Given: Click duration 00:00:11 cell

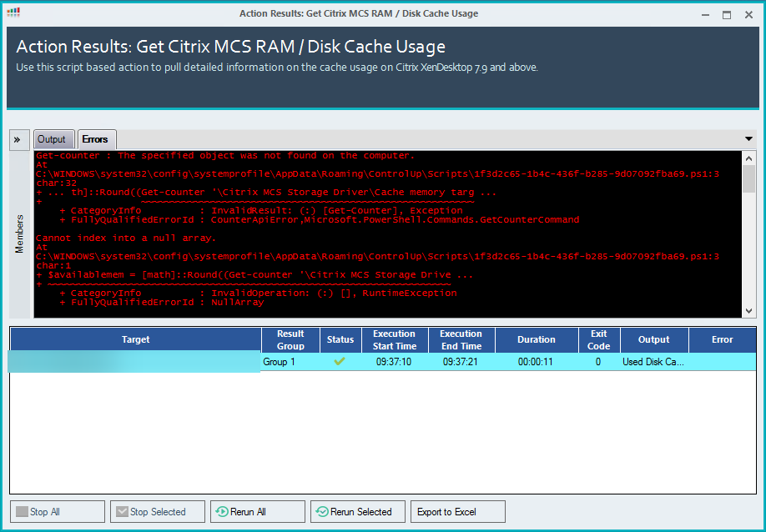Looking at the screenshot, I should (x=536, y=362).
